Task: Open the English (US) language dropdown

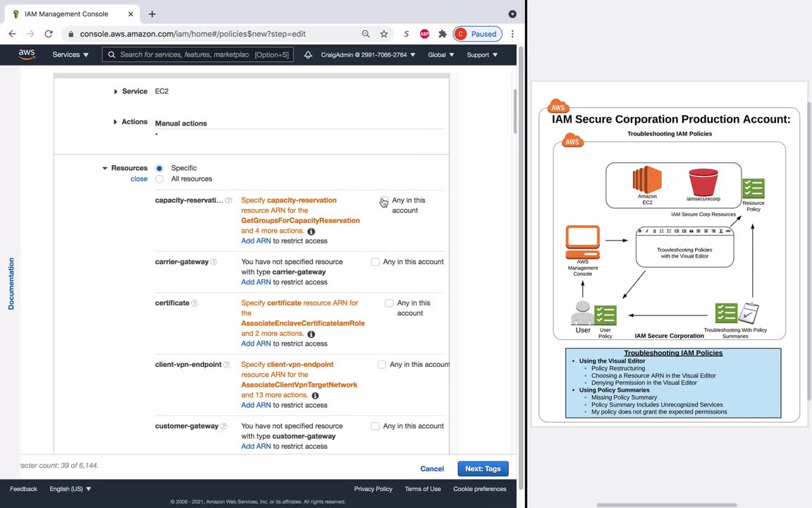Action: tap(70, 489)
